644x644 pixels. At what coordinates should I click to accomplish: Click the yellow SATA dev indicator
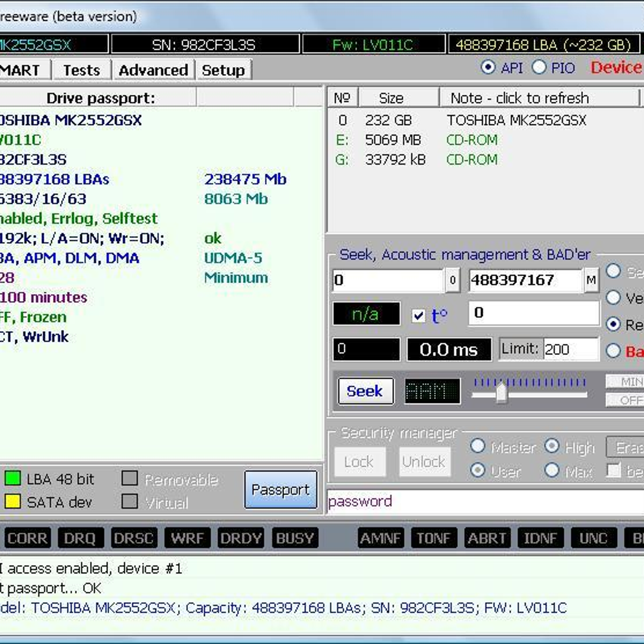[12, 502]
